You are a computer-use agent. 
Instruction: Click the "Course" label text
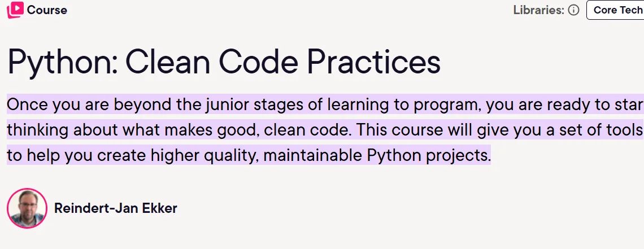tap(47, 10)
